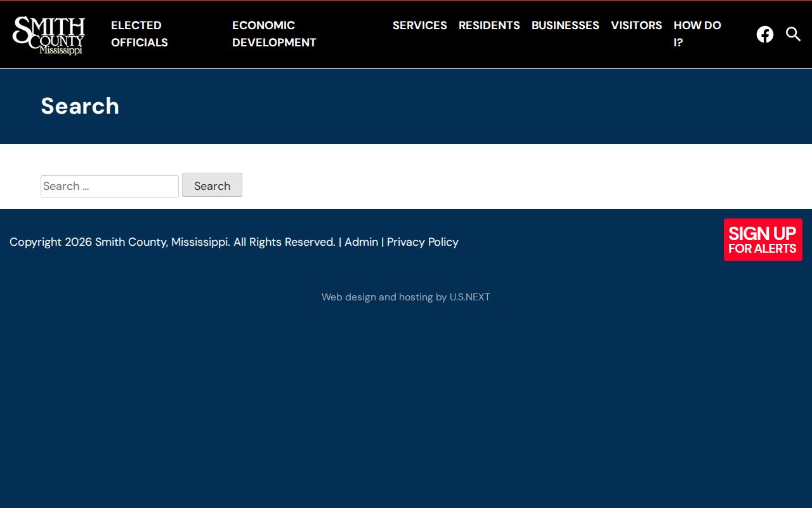812x508 pixels.
Task: Follow the Admin footer link
Action: (362, 242)
